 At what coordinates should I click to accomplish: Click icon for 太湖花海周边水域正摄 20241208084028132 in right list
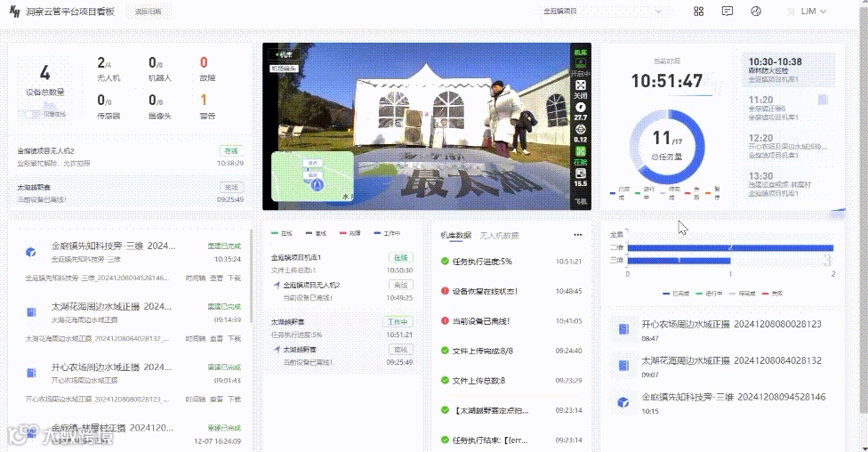pos(623,366)
